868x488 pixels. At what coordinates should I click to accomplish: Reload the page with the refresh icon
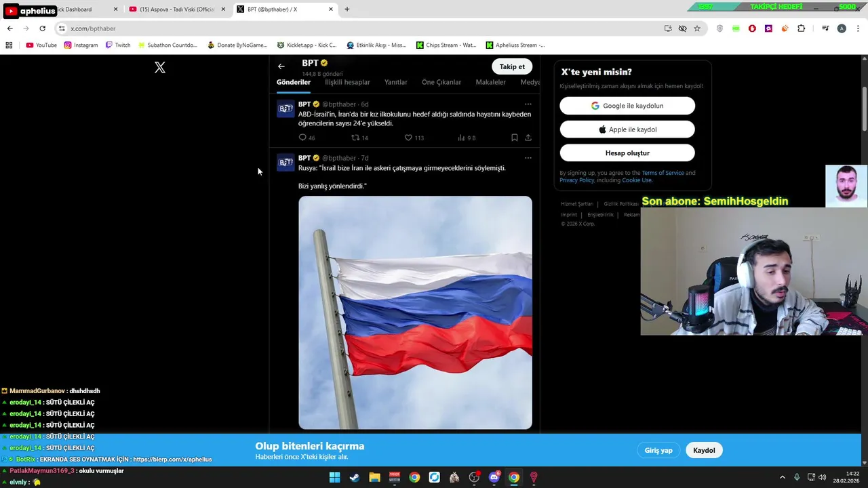tap(42, 28)
